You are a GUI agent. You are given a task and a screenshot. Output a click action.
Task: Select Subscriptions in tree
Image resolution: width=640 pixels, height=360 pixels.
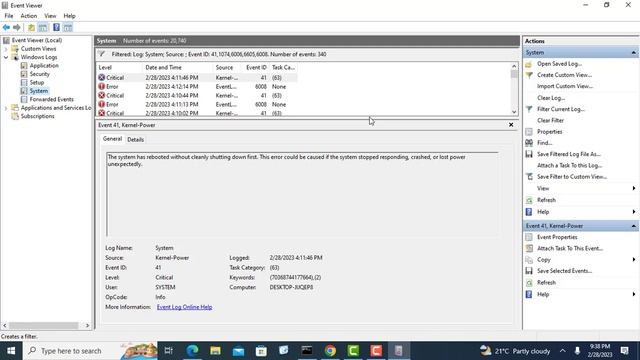[x=38, y=116]
